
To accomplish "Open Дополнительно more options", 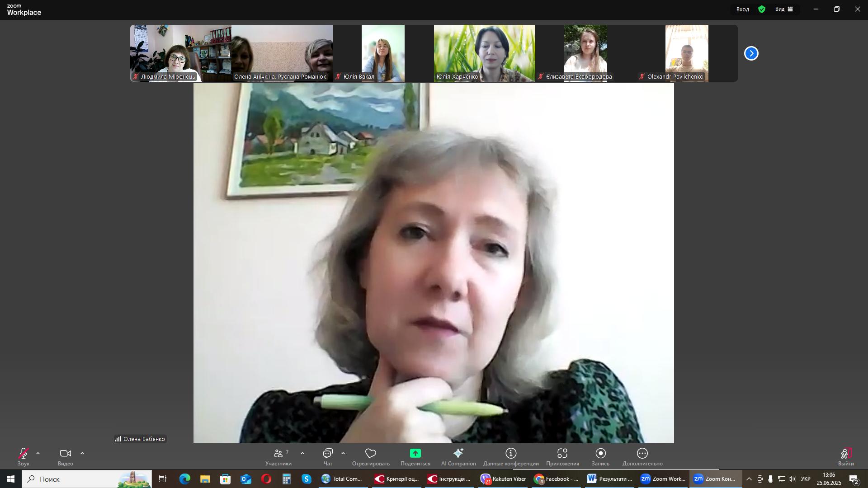I will [x=642, y=457].
